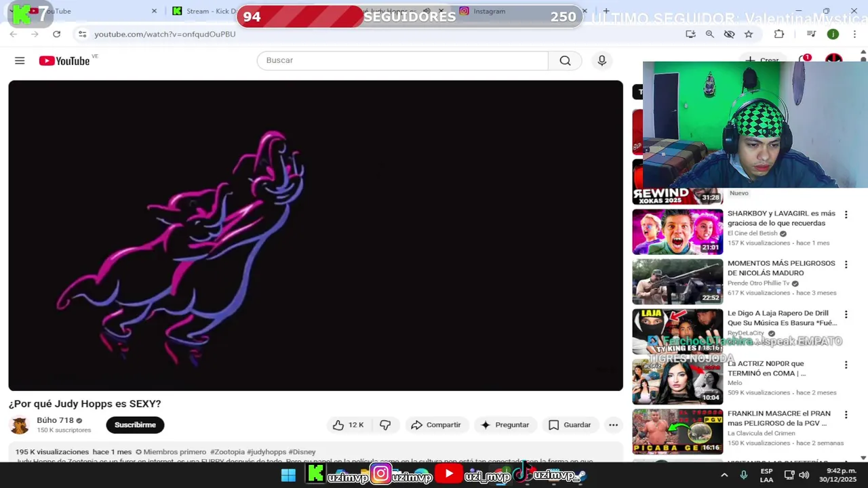
Task: Click the video player area
Action: (x=315, y=235)
